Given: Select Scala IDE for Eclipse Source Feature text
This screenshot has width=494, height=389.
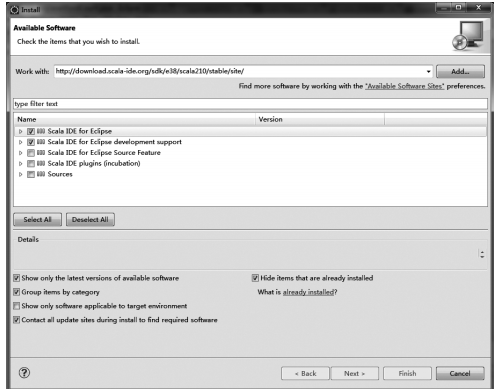Looking at the screenshot, I should point(104,153).
